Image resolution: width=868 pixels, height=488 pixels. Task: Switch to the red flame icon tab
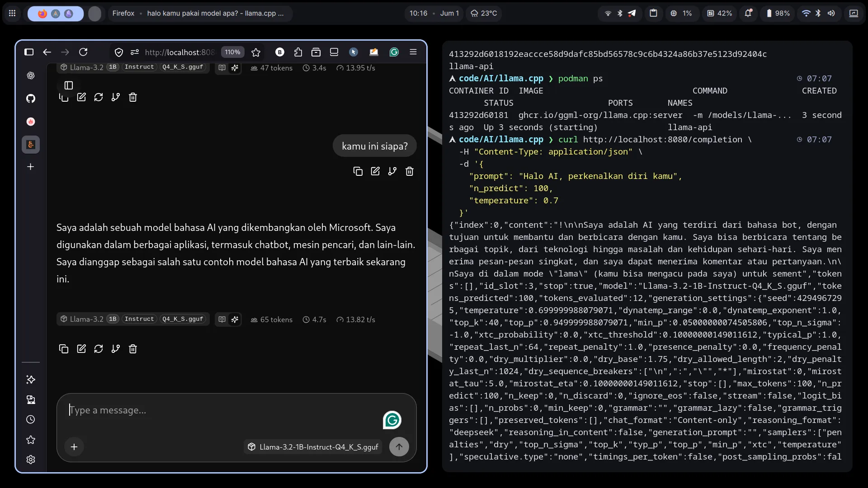31,122
